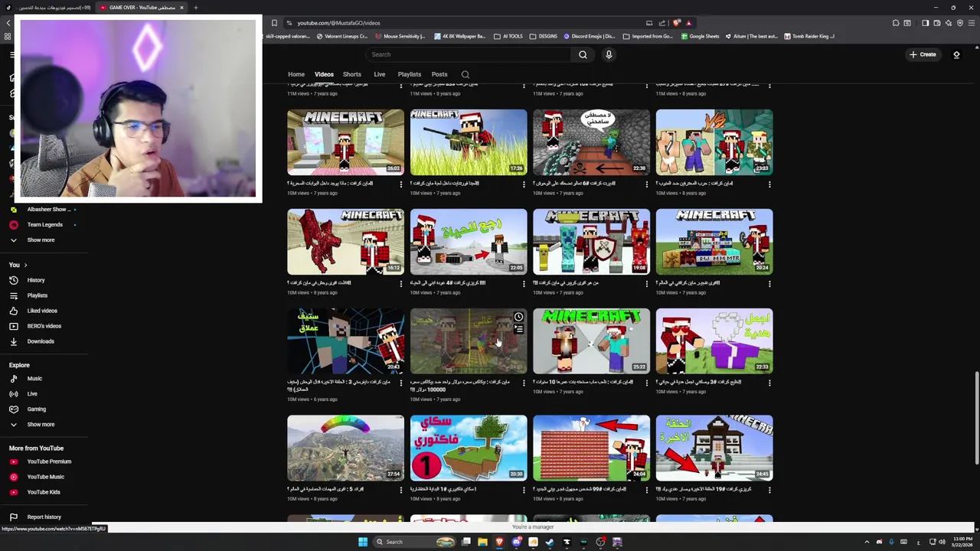Click the YouTube search input field

(x=469, y=54)
